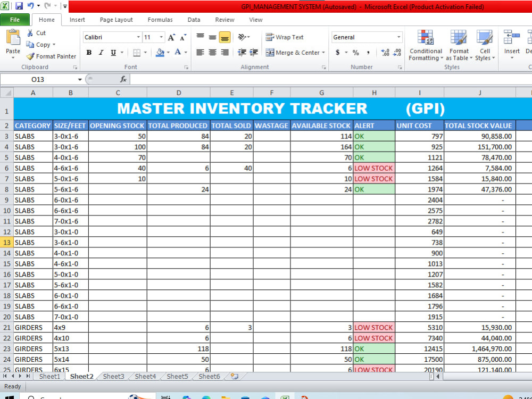Toggle underline formatting

[x=113, y=53]
